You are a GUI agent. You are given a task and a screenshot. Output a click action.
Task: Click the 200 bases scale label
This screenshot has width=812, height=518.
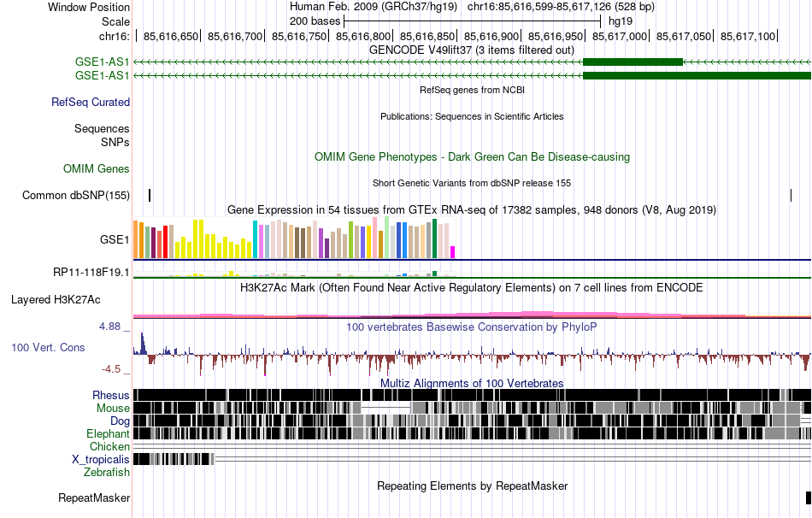coord(315,21)
